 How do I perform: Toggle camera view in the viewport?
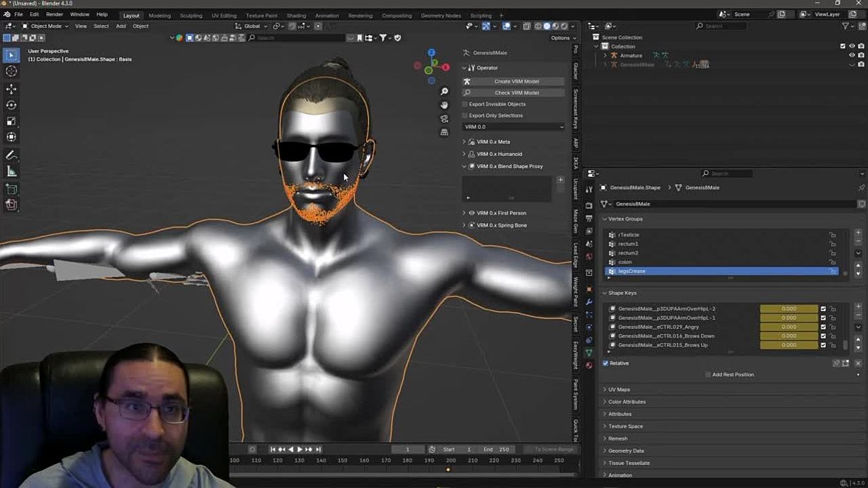(x=444, y=119)
